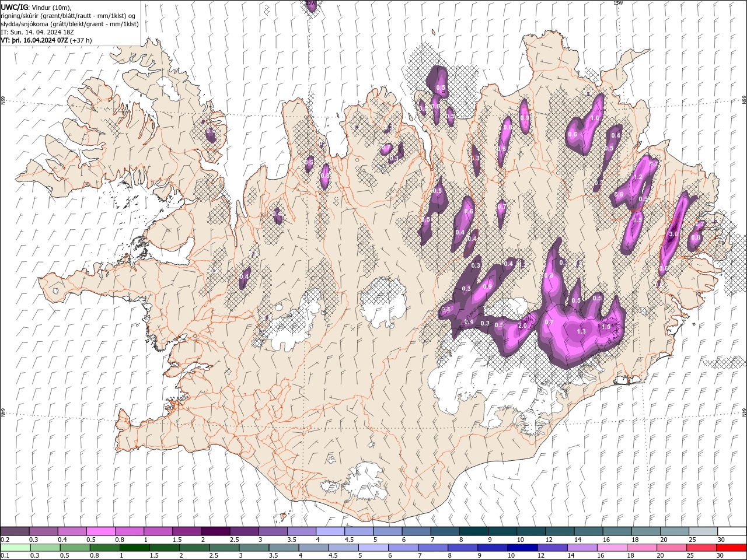Click the '2.0' precipitation value on the map

pos(523,325)
